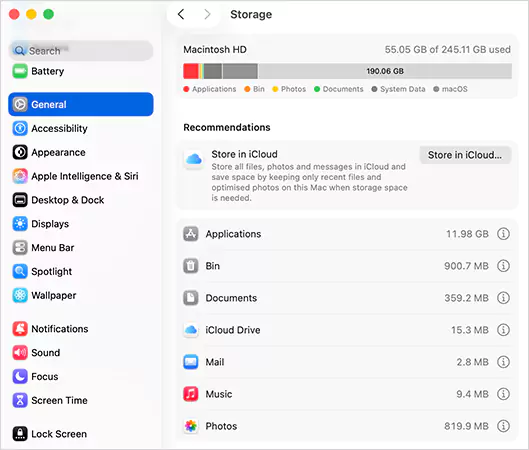The image size is (529, 450).
Task: Click the free space 190.06 GB bar segment
Action: click(x=385, y=71)
